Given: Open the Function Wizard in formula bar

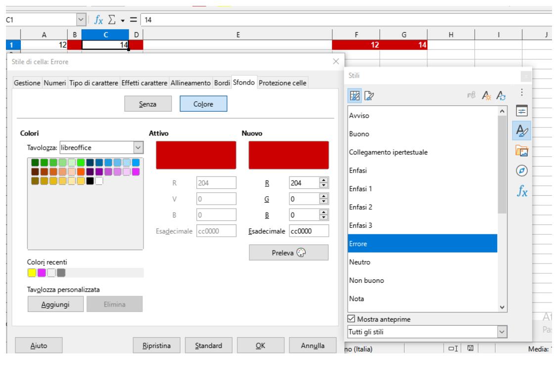Looking at the screenshot, I should 98,20.
